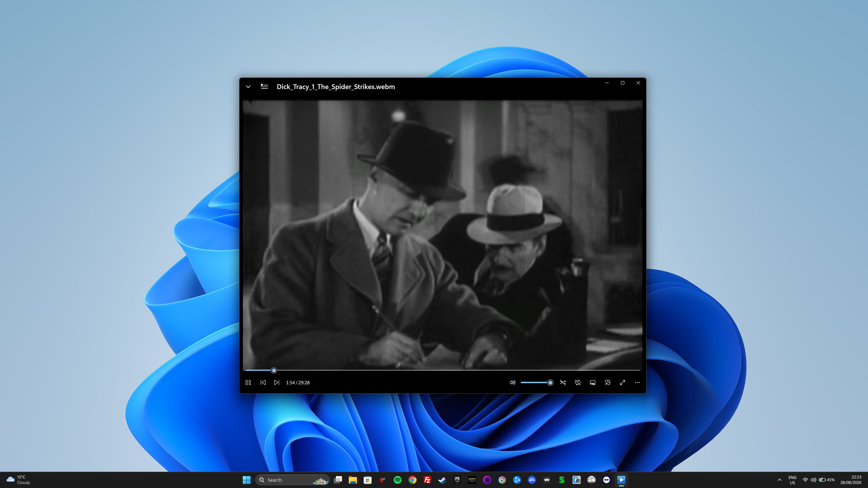Close the media player window
868x488 pixels.
pos(638,83)
